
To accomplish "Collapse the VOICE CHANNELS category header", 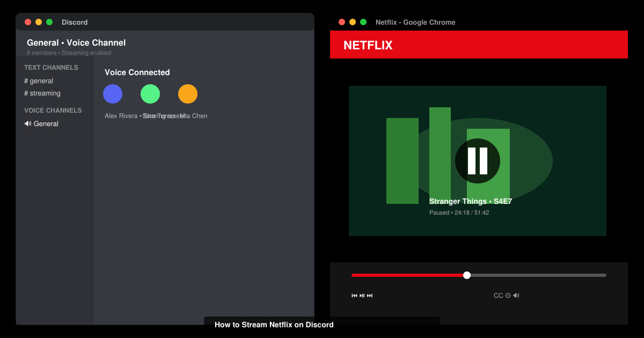I will coord(53,111).
